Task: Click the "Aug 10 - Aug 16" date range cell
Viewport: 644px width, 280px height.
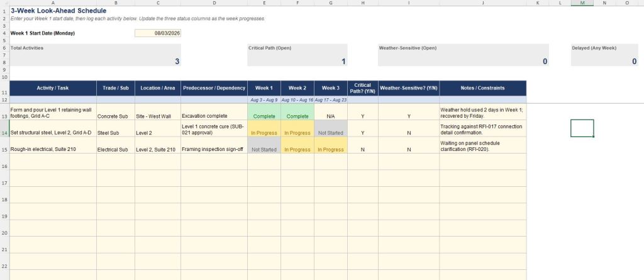Action: 297,100
